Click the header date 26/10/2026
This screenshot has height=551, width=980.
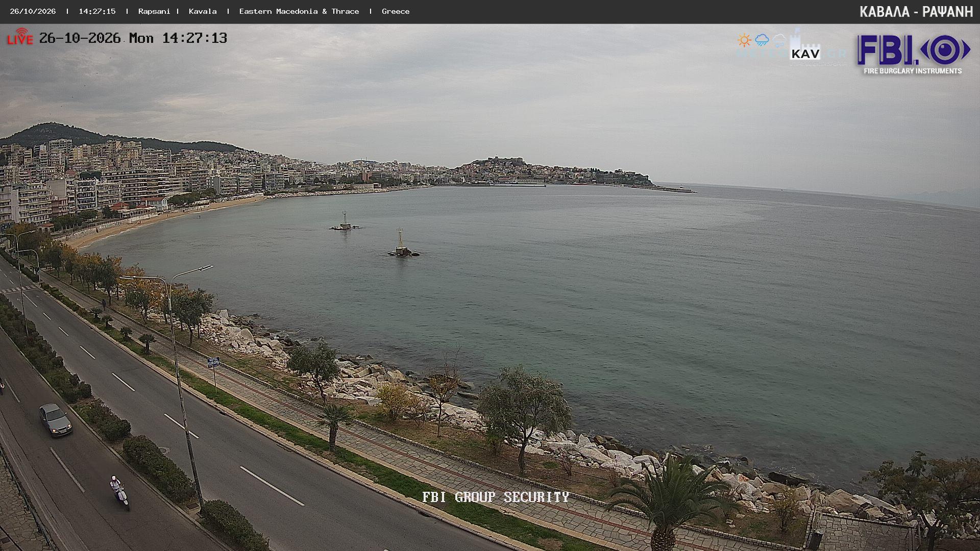[x=33, y=11]
